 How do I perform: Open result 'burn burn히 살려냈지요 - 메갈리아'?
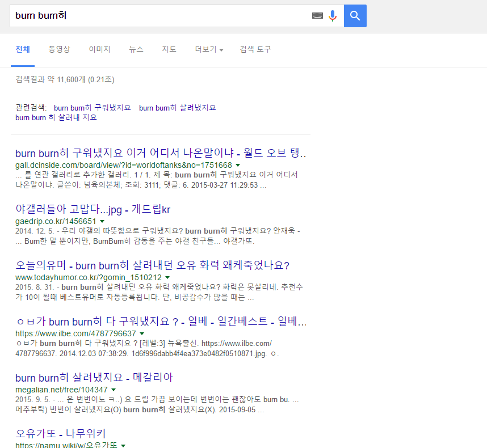click(94, 378)
